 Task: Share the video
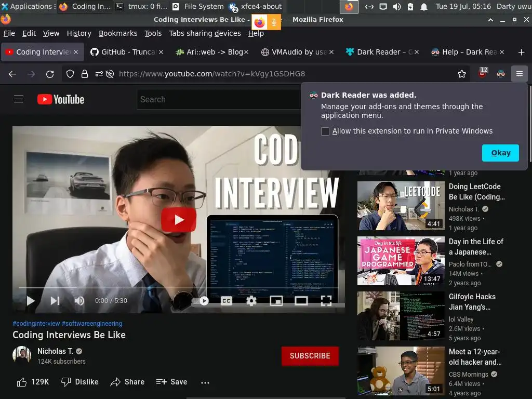128,382
